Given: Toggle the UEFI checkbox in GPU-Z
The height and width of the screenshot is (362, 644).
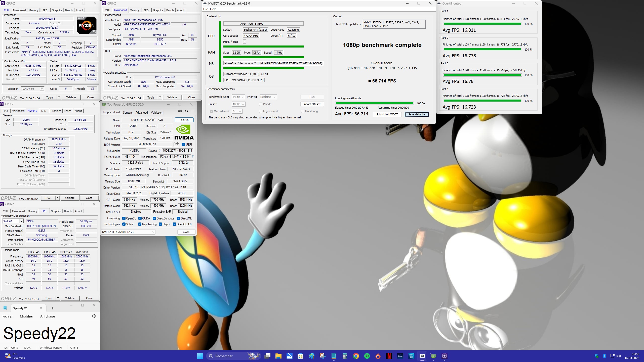Looking at the screenshot, I should pos(184,144).
